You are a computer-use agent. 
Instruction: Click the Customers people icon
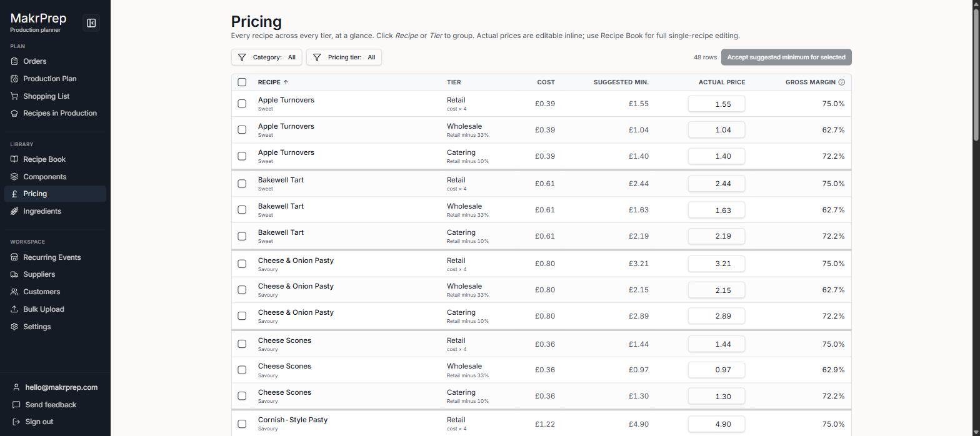coord(14,292)
